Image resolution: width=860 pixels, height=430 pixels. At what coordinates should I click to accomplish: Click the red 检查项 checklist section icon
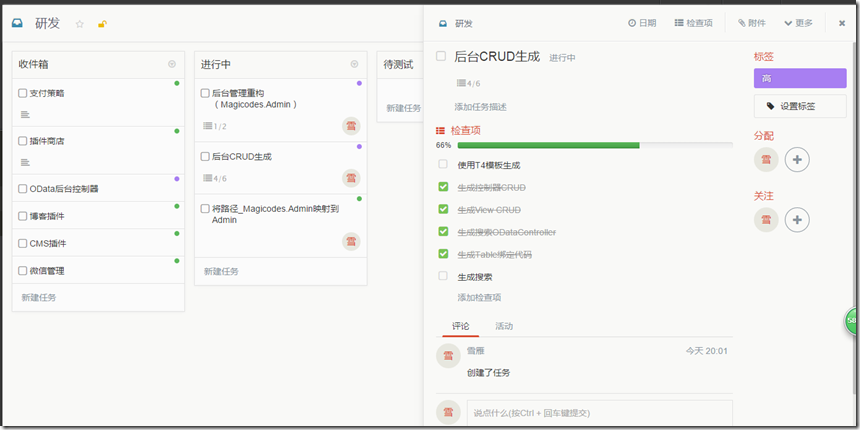coord(440,131)
